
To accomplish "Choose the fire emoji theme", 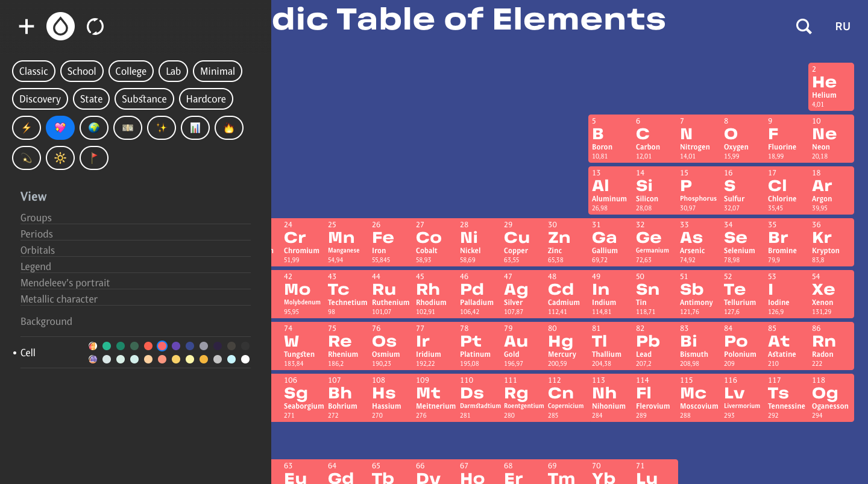I will point(229,128).
